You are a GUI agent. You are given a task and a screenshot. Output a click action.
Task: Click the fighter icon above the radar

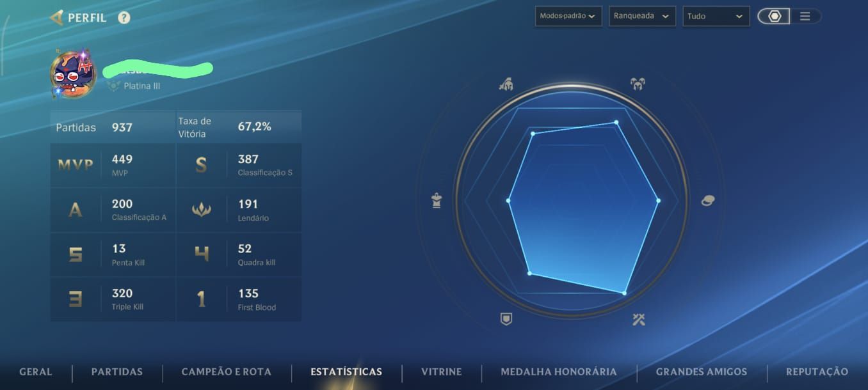pyautogui.click(x=506, y=84)
